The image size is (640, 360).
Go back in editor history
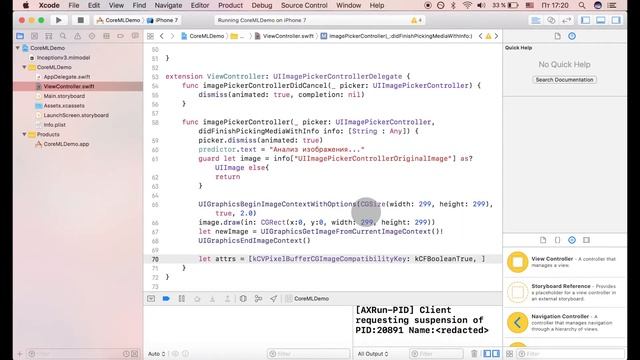coord(162,36)
